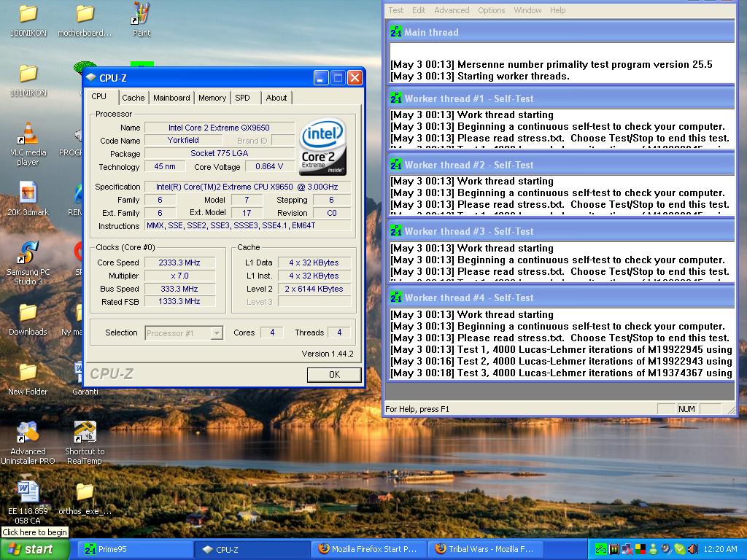747x560 pixels.
Task: Click the Worker thread #4 - Self-Test title bar
Action: [x=561, y=297]
